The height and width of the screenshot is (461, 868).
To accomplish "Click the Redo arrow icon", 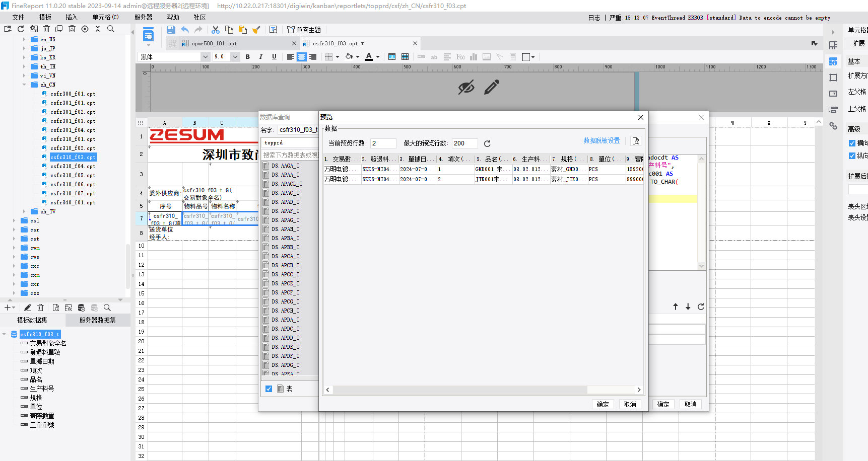I will point(198,30).
